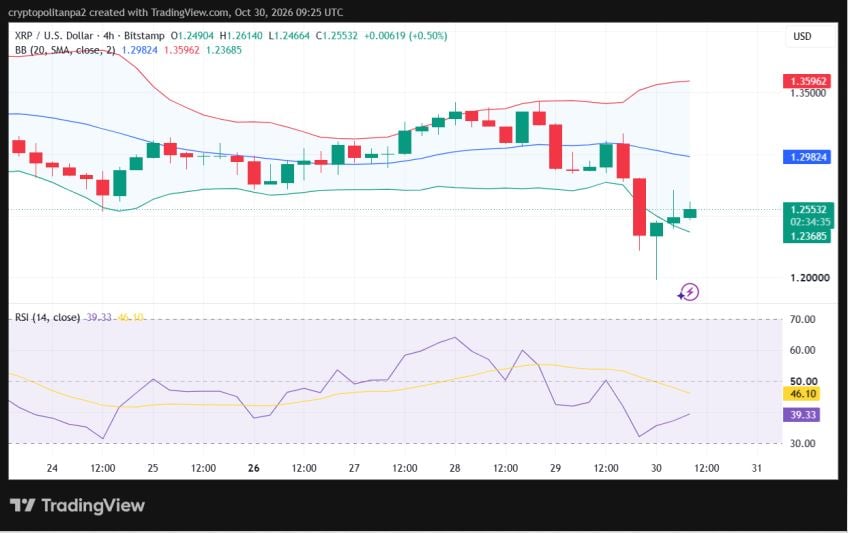
Task: Click the Bitstamp exchange name in the header
Action: point(144,36)
